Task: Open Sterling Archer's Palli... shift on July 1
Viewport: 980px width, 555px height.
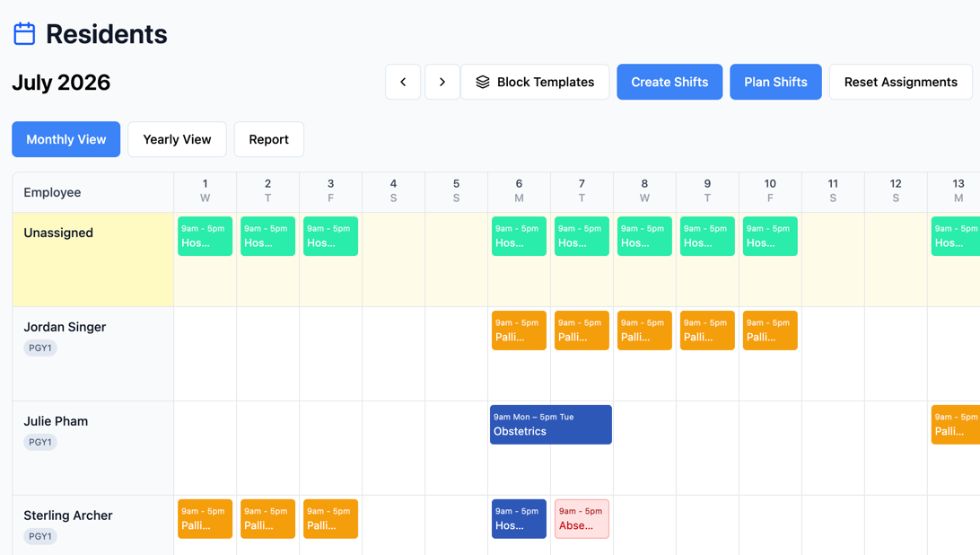Action: 205,519
